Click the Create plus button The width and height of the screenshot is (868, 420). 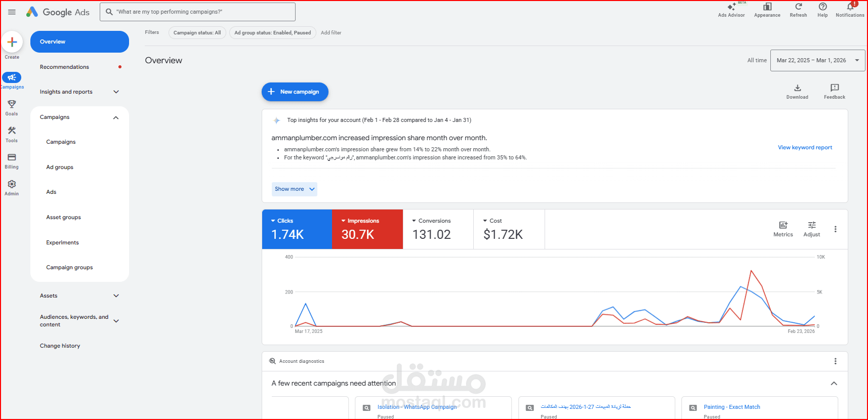[x=12, y=42]
